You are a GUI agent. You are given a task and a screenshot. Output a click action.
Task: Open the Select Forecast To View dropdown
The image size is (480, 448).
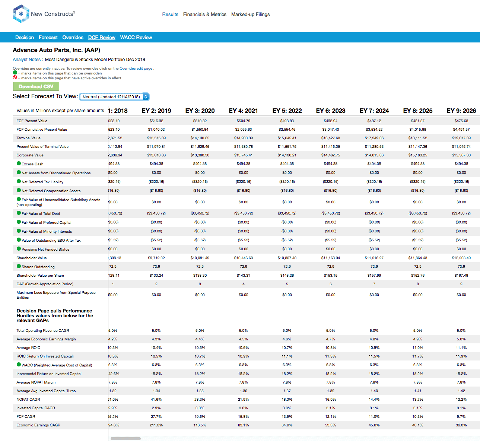pos(114,97)
